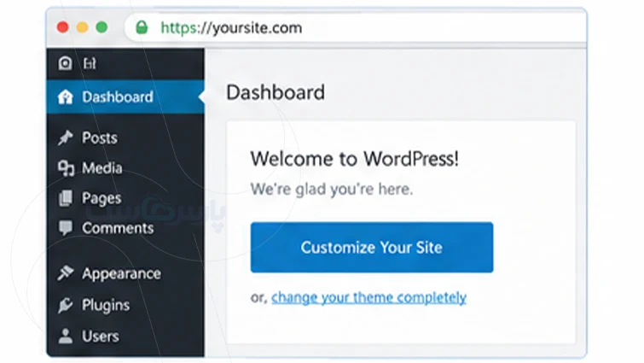
Task: Click the WordPress logo icon in admin bar
Action: pyautogui.click(x=65, y=63)
